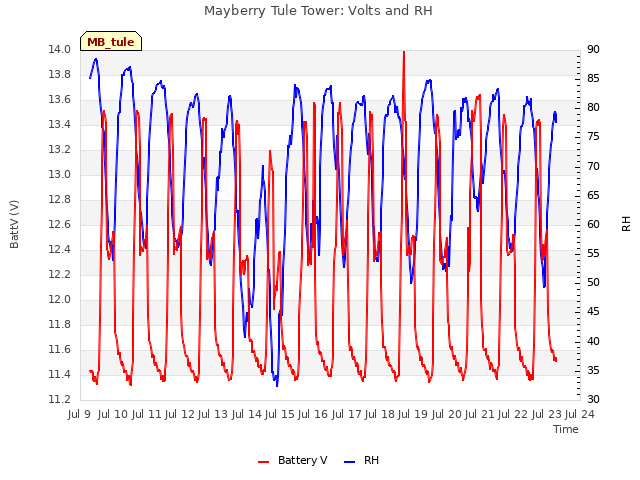Image resolution: width=640 pixels, height=480 pixels.
Task: Click the 90 right axis tick label
Action: tap(593, 49)
